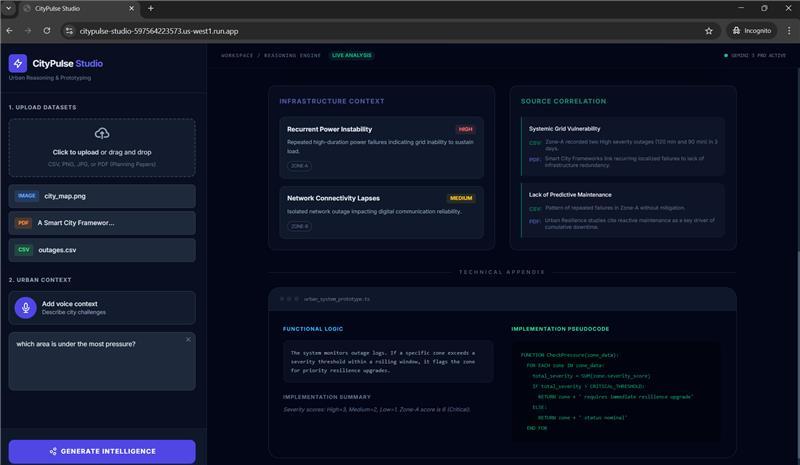Click the browser forward arrow
The height and width of the screenshot is (465, 800).
point(28,31)
